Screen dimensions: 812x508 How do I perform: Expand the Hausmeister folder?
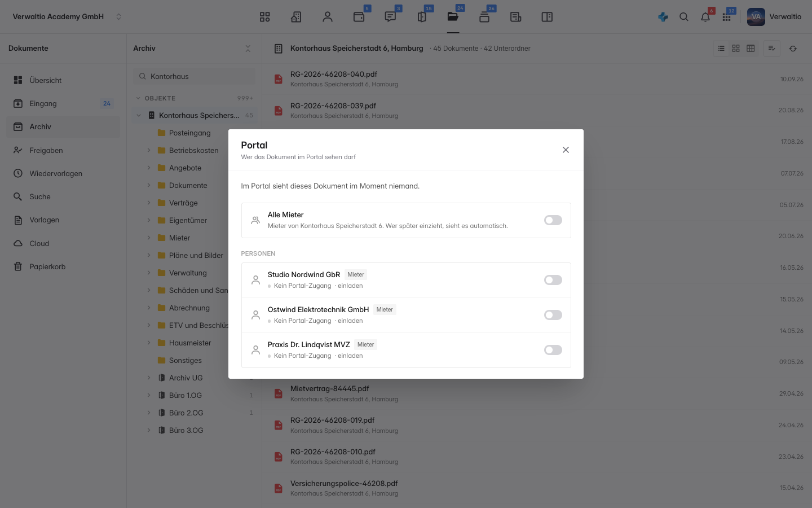tap(149, 343)
